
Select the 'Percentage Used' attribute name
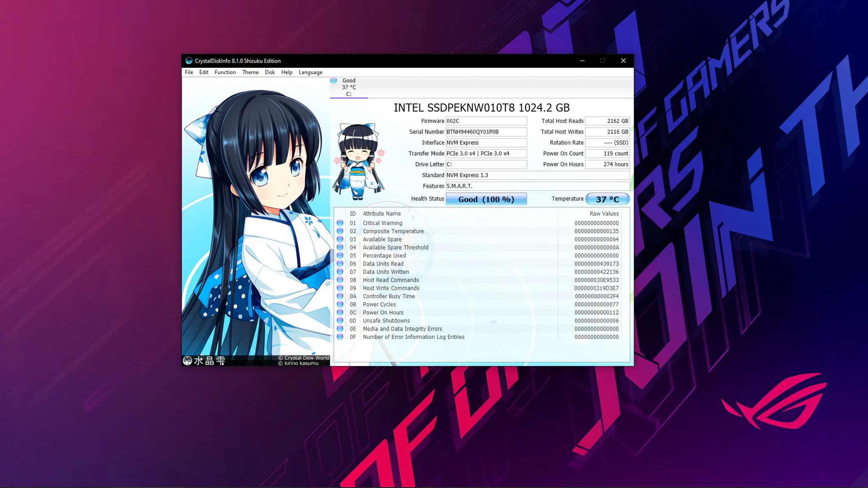click(384, 256)
